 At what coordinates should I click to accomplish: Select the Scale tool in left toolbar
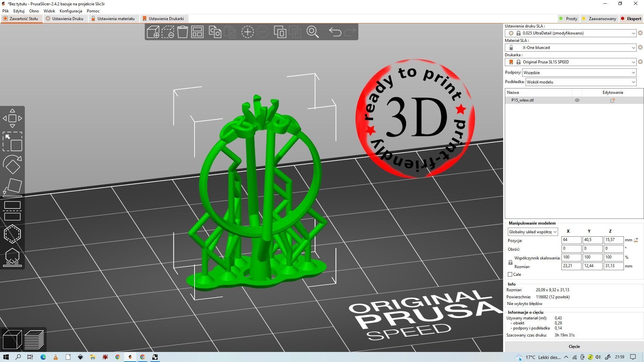click(12, 141)
